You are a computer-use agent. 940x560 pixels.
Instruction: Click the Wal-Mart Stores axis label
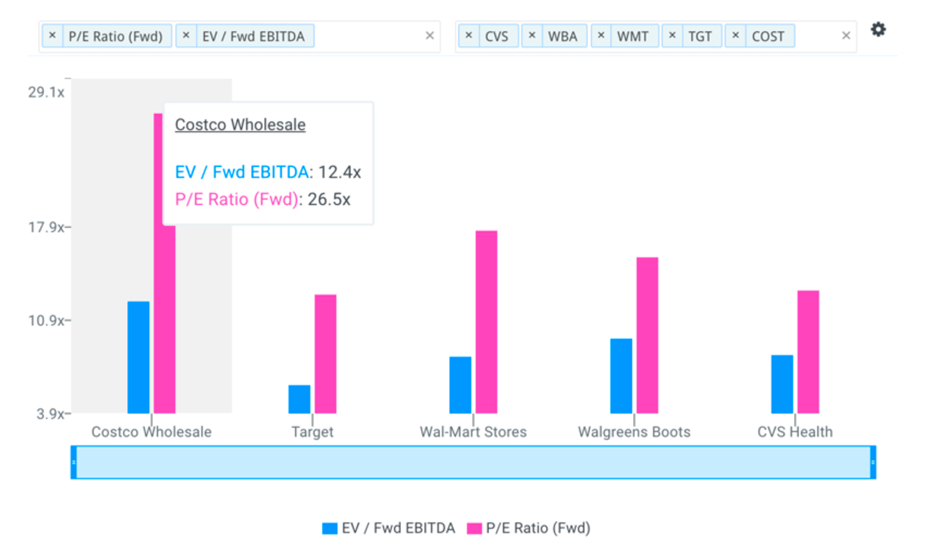pyautogui.click(x=473, y=432)
